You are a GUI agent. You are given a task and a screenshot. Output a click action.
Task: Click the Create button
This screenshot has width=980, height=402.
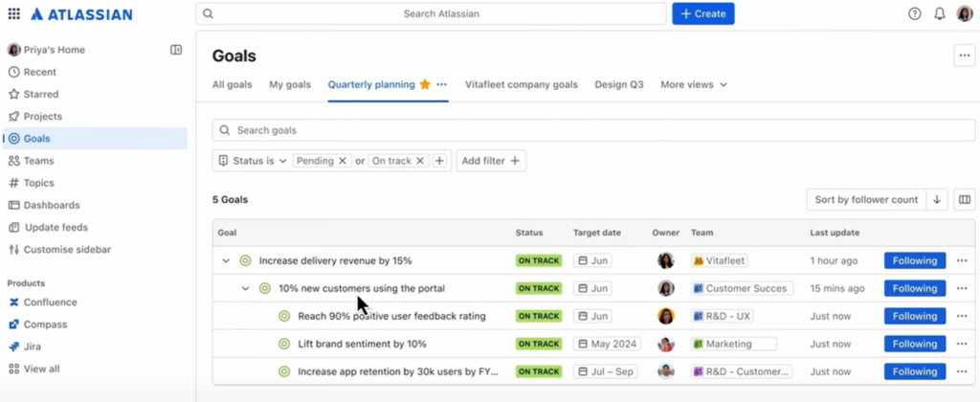click(x=702, y=14)
